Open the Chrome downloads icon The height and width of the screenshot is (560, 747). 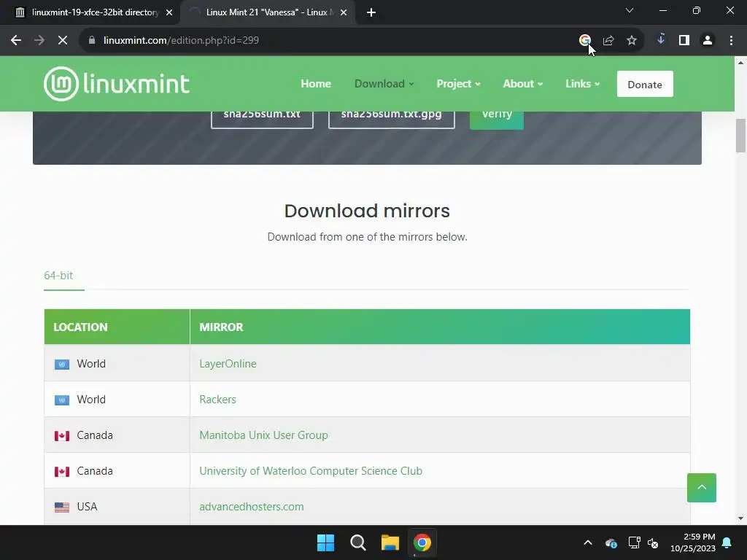point(661,39)
